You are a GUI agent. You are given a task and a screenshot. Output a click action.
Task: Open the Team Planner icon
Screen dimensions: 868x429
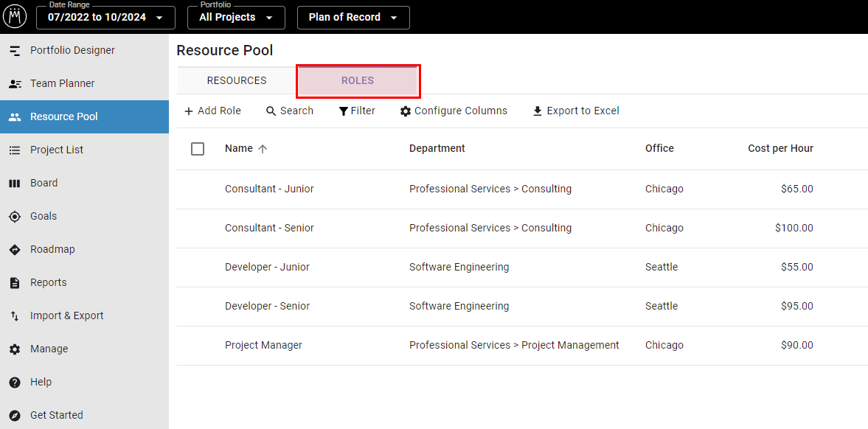(15, 84)
